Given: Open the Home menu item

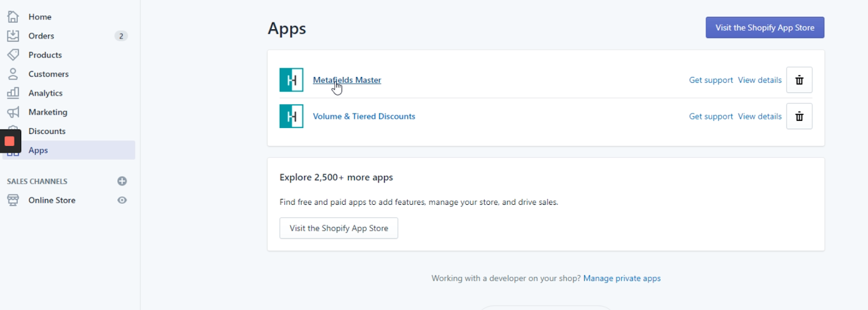Looking at the screenshot, I should pyautogui.click(x=40, y=17).
